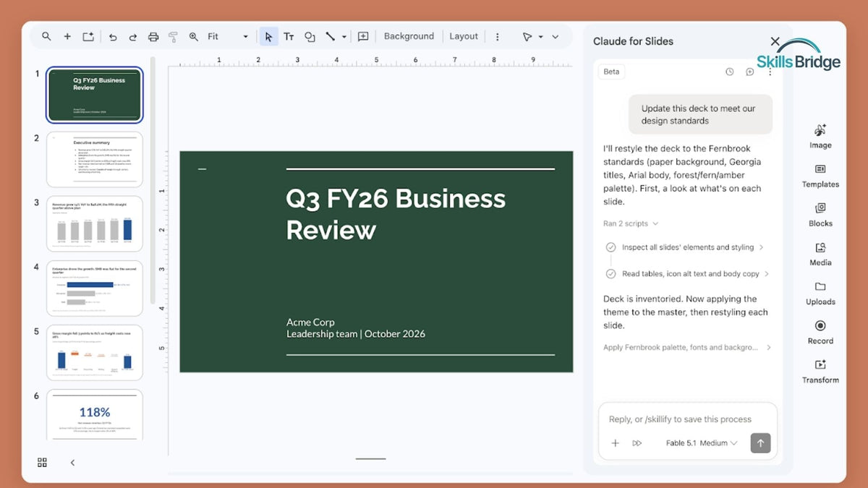Image resolution: width=868 pixels, height=488 pixels.
Task: Print the presentation
Action: click(x=153, y=36)
